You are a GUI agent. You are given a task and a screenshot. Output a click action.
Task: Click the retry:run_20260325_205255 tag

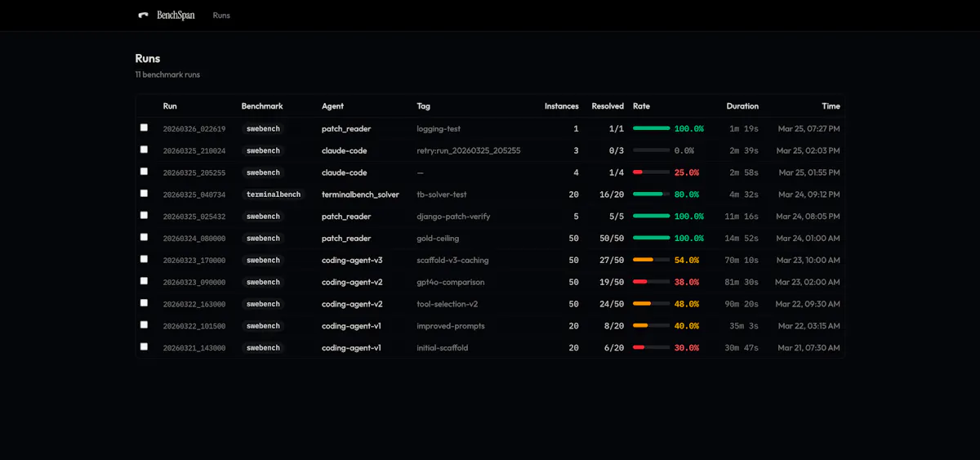click(x=469, y=151)
